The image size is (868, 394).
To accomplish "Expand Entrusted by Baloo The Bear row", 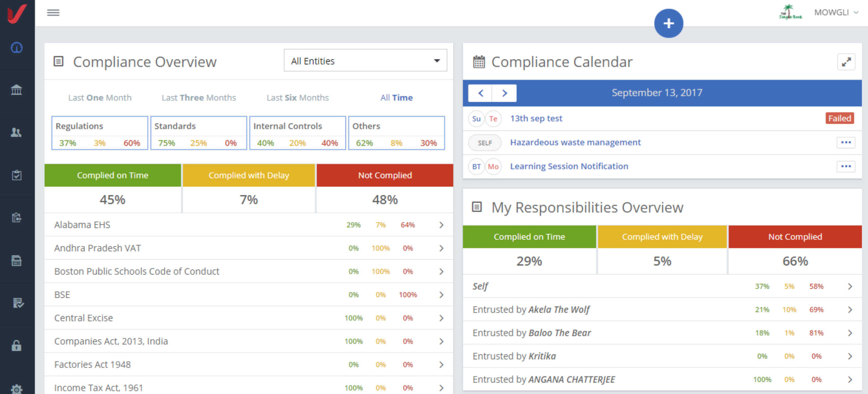I will coord(850,333).
